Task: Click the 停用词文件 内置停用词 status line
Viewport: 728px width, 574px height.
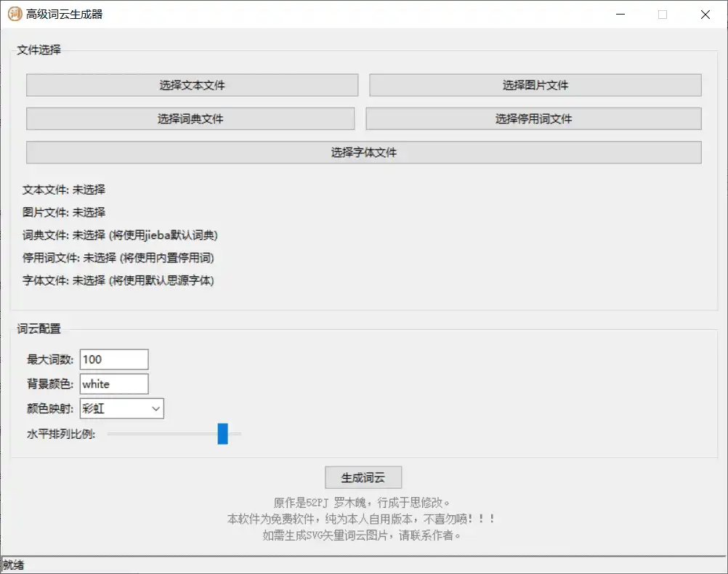Action: [x=118, y=258]
